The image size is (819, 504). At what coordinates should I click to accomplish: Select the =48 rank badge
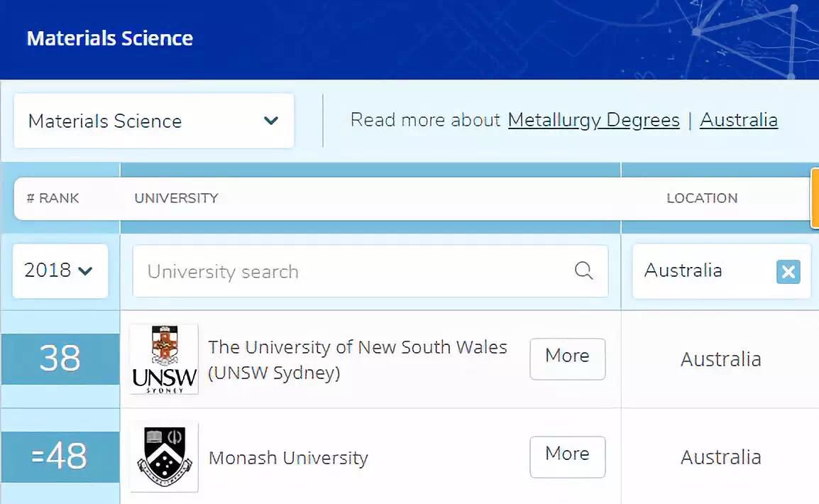point(60,457)
